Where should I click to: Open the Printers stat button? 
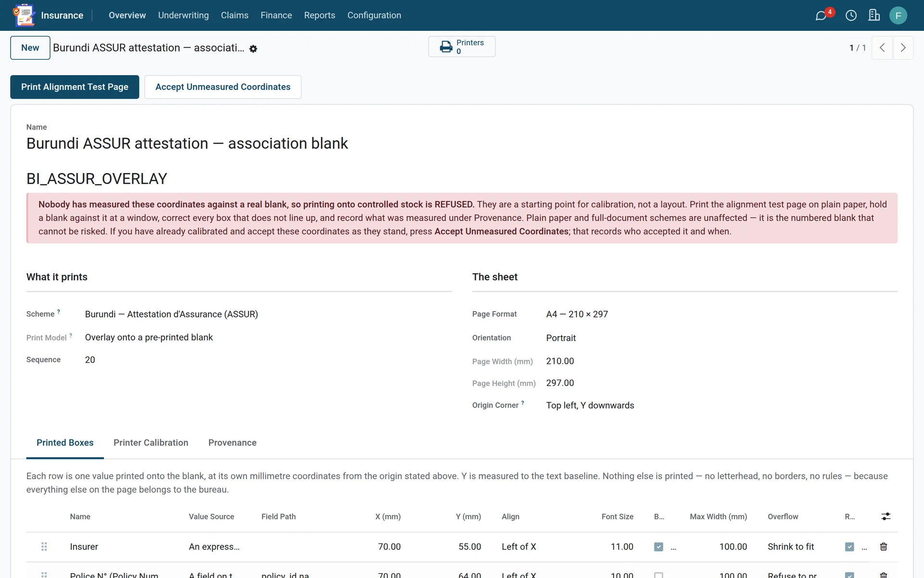(462, 47)
